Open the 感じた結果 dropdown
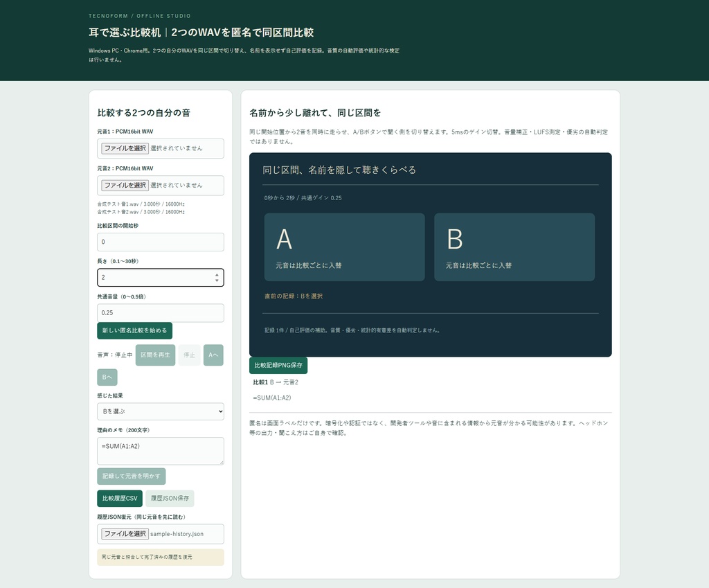The width and height of the screenshot is (709, 588). (x=161, y=411)
